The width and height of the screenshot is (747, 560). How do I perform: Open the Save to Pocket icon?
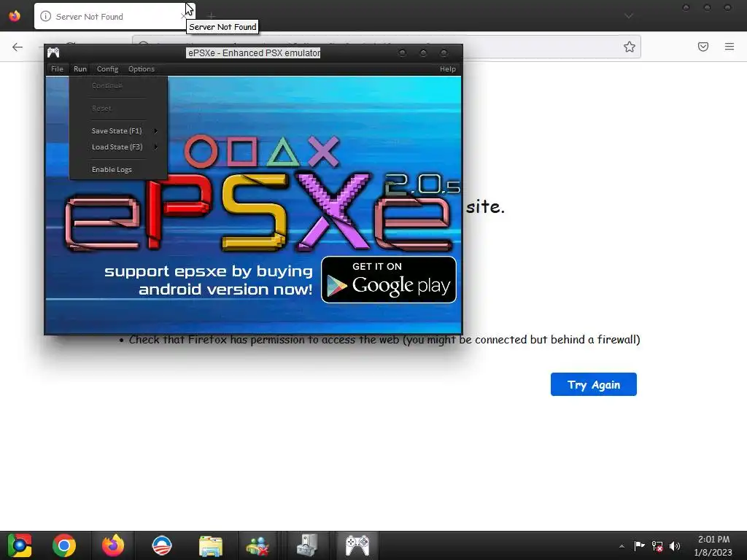coord(703,47)
